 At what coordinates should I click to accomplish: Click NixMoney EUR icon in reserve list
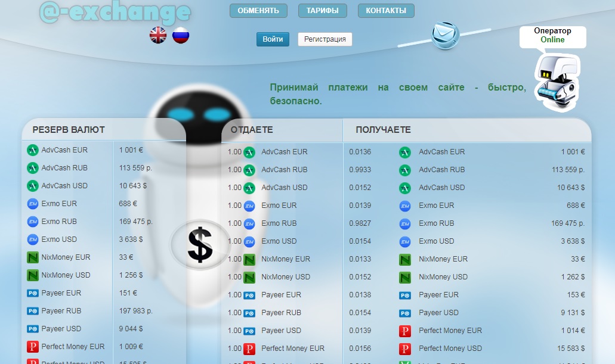33,257
